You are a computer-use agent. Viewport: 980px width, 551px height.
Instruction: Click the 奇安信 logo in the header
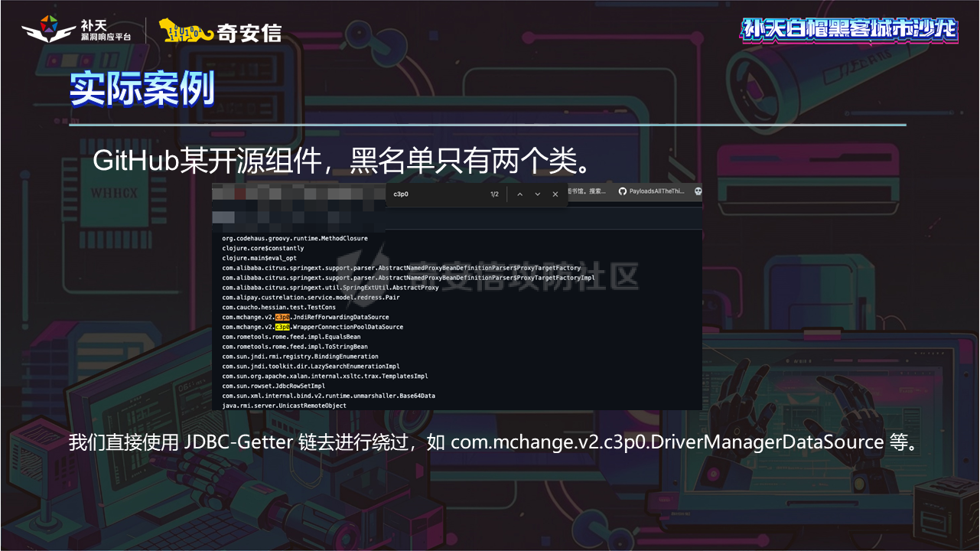coord(220,32)
